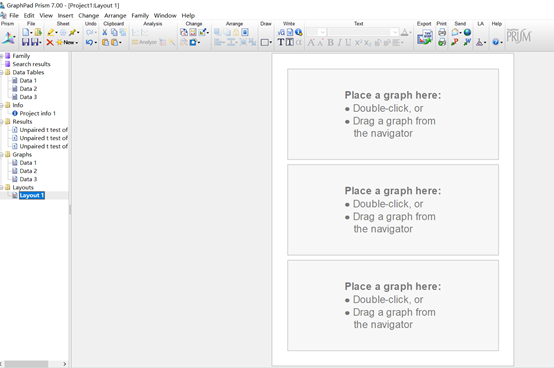Viewport: 554px width, 368px height.
Task: Click the Save file icon
Action: coord(25,42)
